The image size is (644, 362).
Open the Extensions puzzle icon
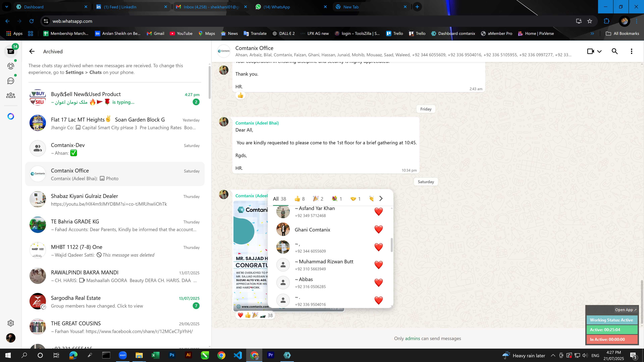(606, 21)
